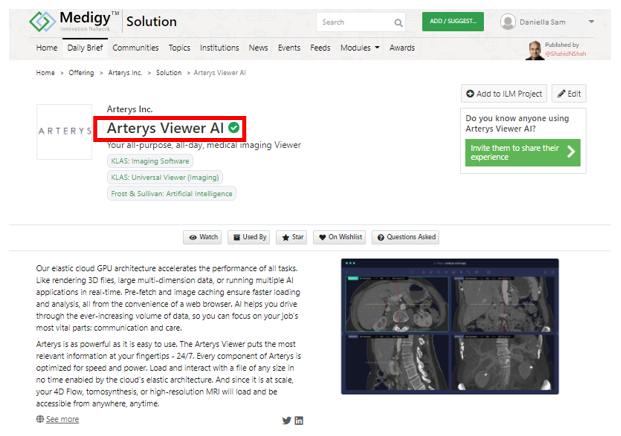The height and width of the screenshot is (436, 621).
Task: Click the Arterys Inc. breadcrumb link
Action: [x=125, y=73]
